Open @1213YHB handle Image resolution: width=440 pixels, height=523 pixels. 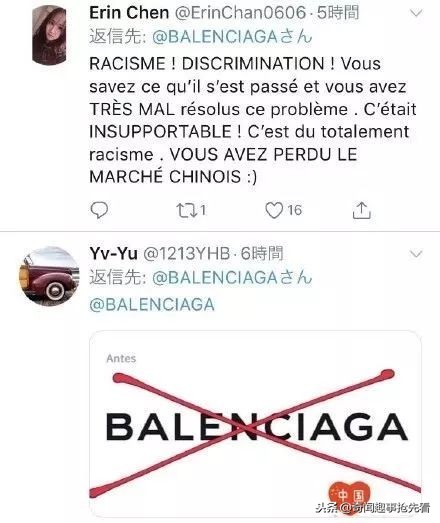(186, 254)
